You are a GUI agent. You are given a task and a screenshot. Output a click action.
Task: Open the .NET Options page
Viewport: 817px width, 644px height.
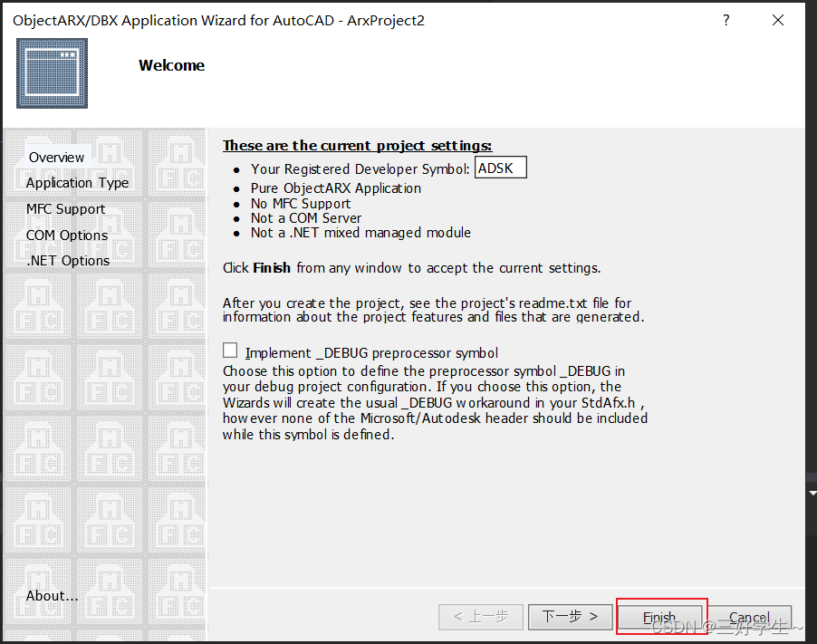point(68,260)
